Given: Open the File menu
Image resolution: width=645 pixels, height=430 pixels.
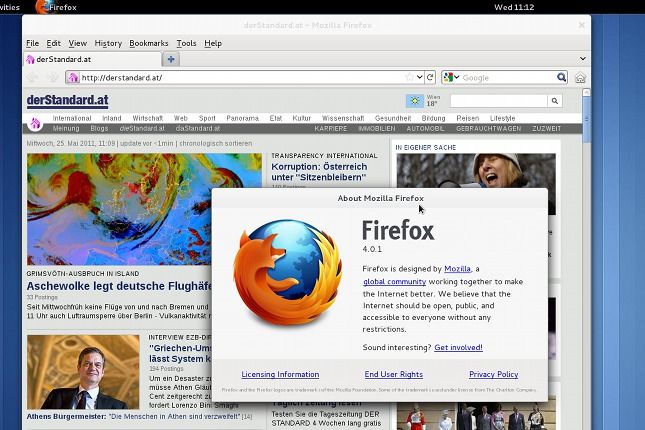Looking at the screenshot, I should click(x=32, y=43).
